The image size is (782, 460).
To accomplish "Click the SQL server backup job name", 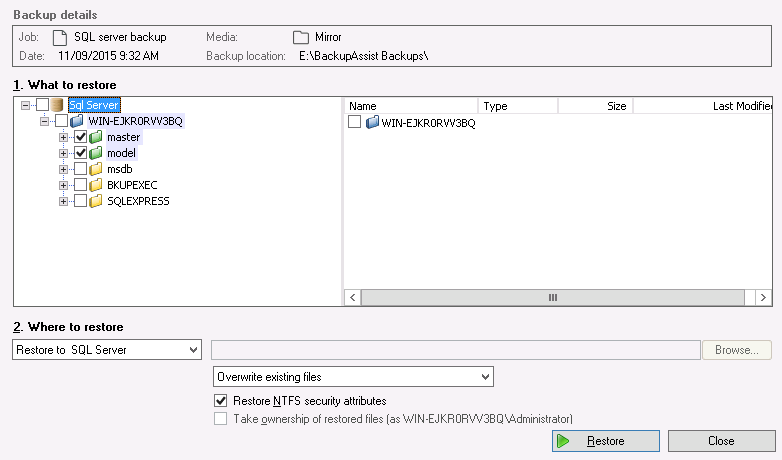I will [120, 37].
